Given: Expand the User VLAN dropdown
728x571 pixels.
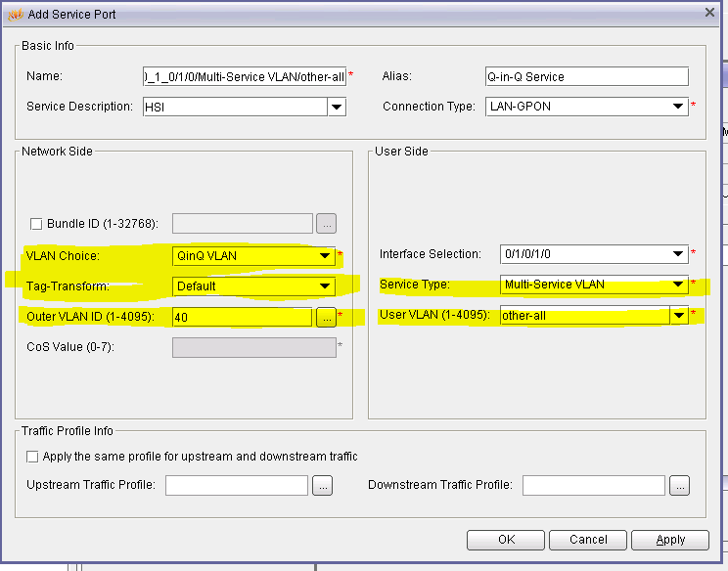Looking at the screenshot, I should point(678,316).
